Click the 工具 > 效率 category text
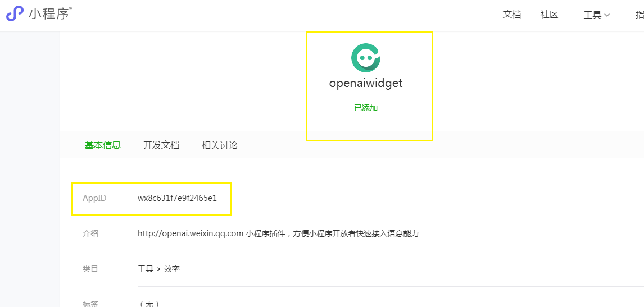The width and height of the screenshot is (644, 307). [x=158, y=269]
